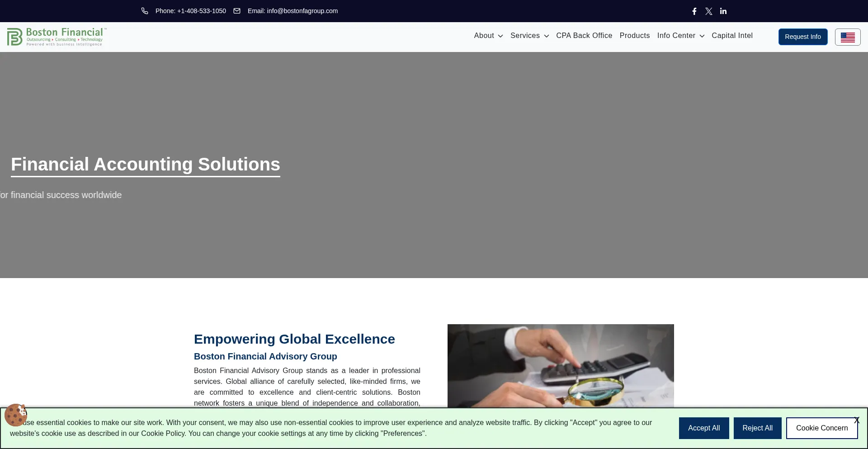Open the CPA Back Office page
Screen dimensions: 868x449
584,36
